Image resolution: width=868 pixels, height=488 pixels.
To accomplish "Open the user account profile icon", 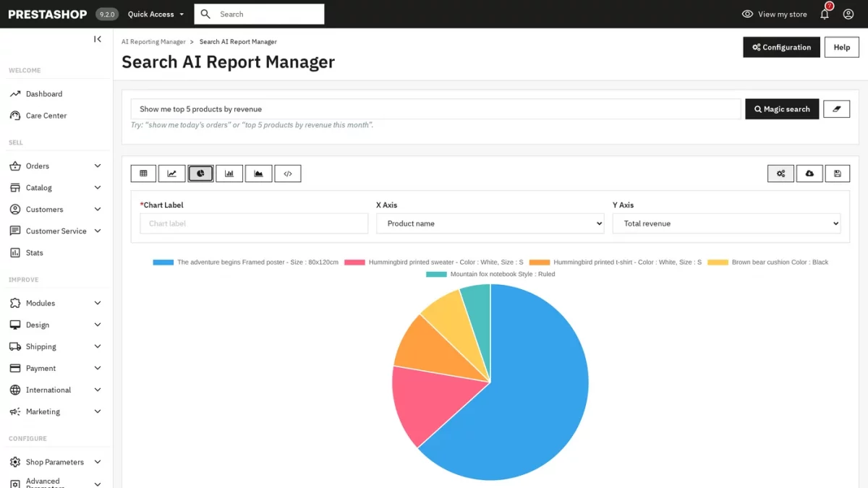I will [848, 14].
